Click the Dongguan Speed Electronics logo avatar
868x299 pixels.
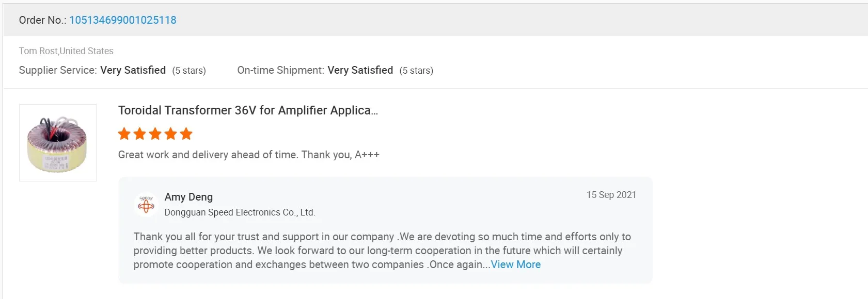click(x=146, y=205)
